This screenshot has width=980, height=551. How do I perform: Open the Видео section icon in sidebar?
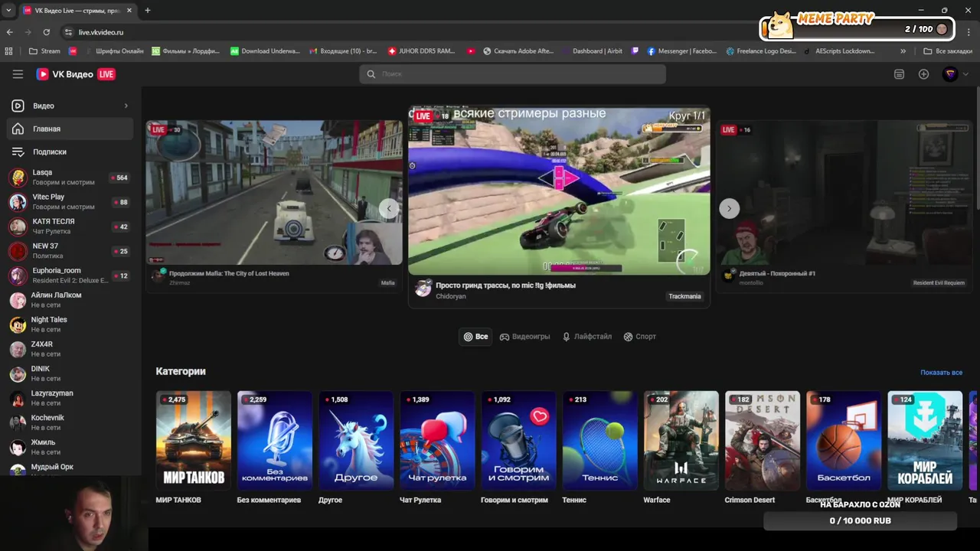[18, 106]
